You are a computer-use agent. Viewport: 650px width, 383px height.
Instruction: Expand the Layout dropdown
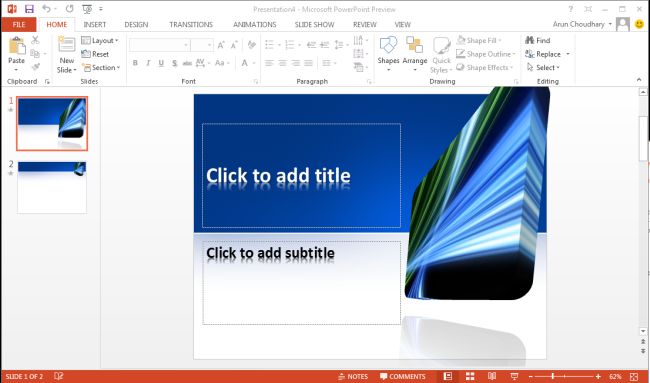coord(100,40)
